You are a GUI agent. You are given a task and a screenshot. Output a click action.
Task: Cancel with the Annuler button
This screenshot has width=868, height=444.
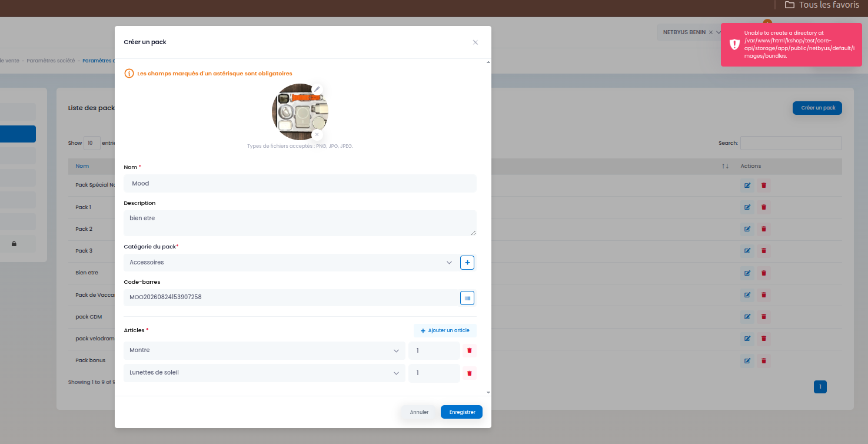419,412
